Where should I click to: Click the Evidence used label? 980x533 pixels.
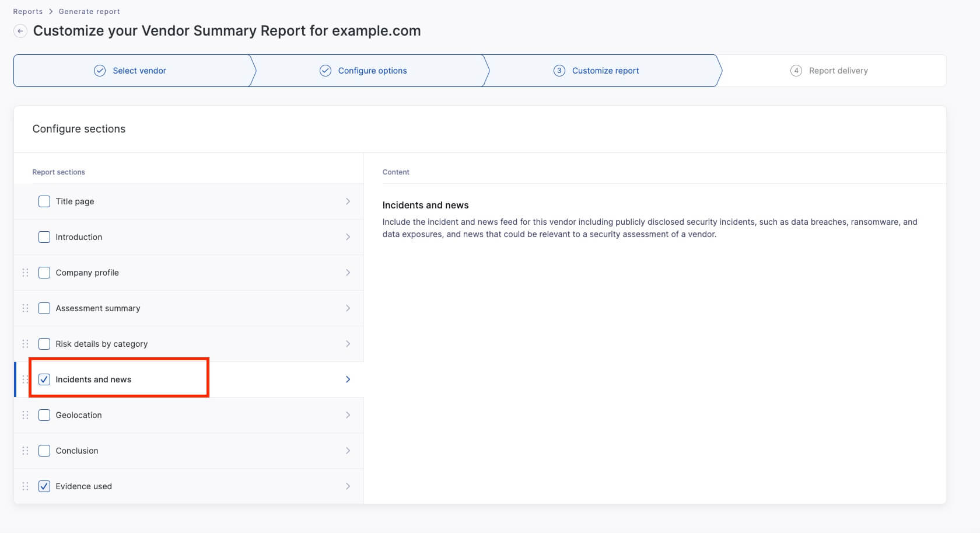[83, 486]
